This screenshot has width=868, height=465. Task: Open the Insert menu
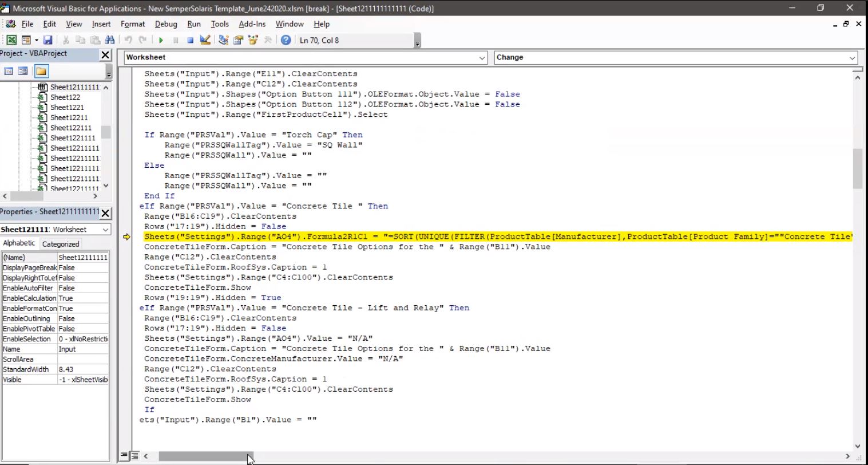101,24
